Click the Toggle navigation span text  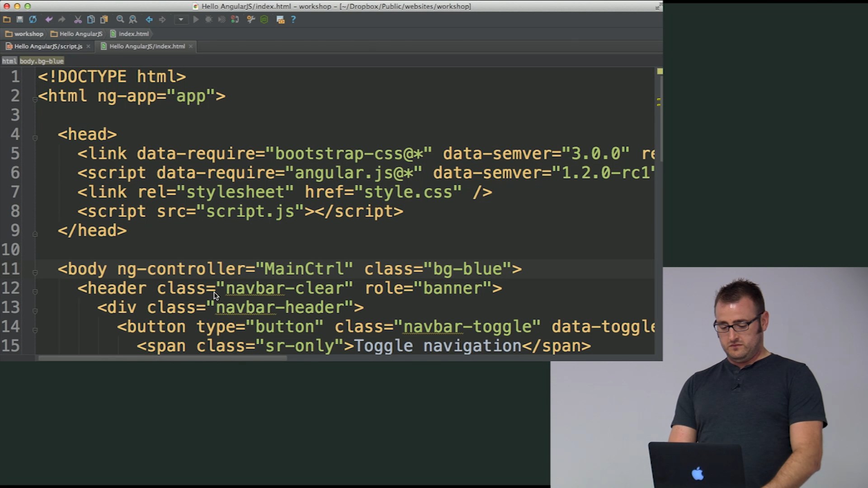438,346
